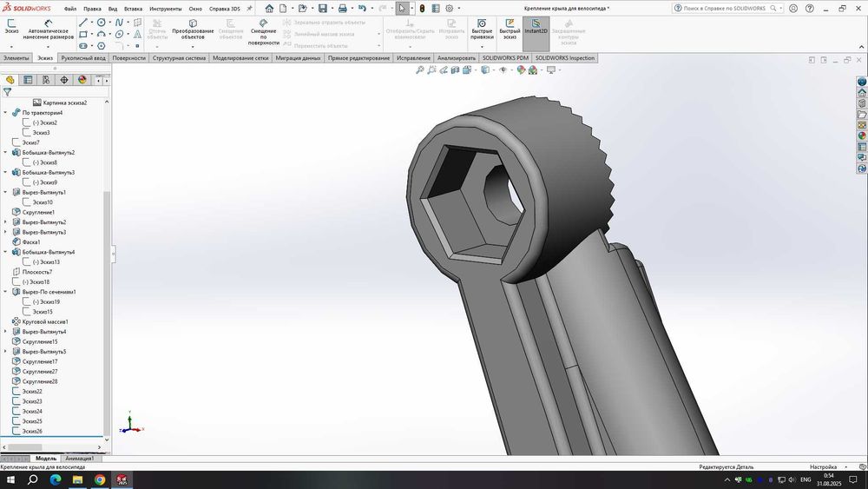Click Offset on Surface (Смещение по поверхности)
The image size is (868, 489).
264,32
